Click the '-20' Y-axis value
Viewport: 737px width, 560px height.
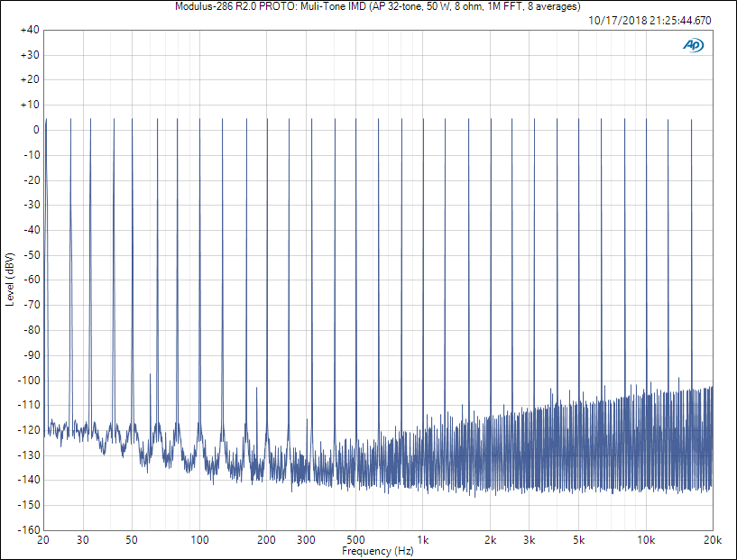[x=32, y=180]
